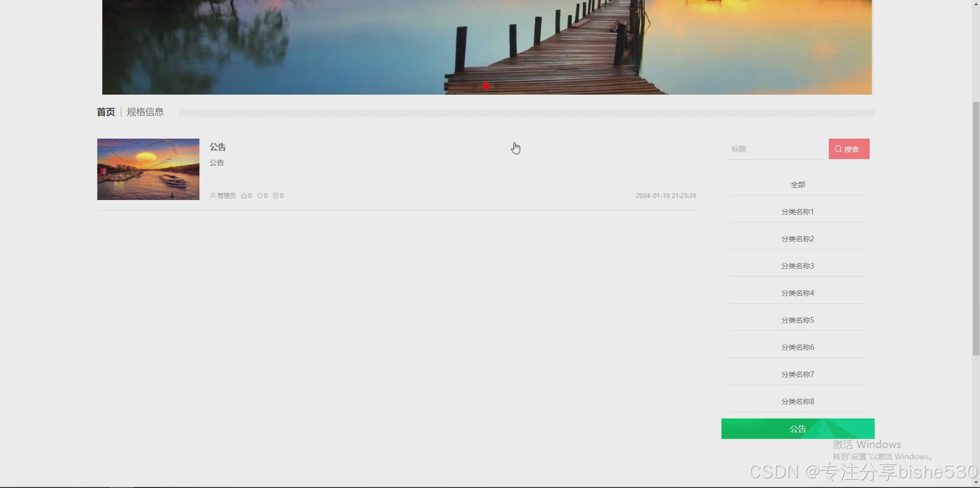This screenshot has width=980, height=488.
Task: Click the post timestamp 2024-01-10 21:23:39
Action: [666, 196]
